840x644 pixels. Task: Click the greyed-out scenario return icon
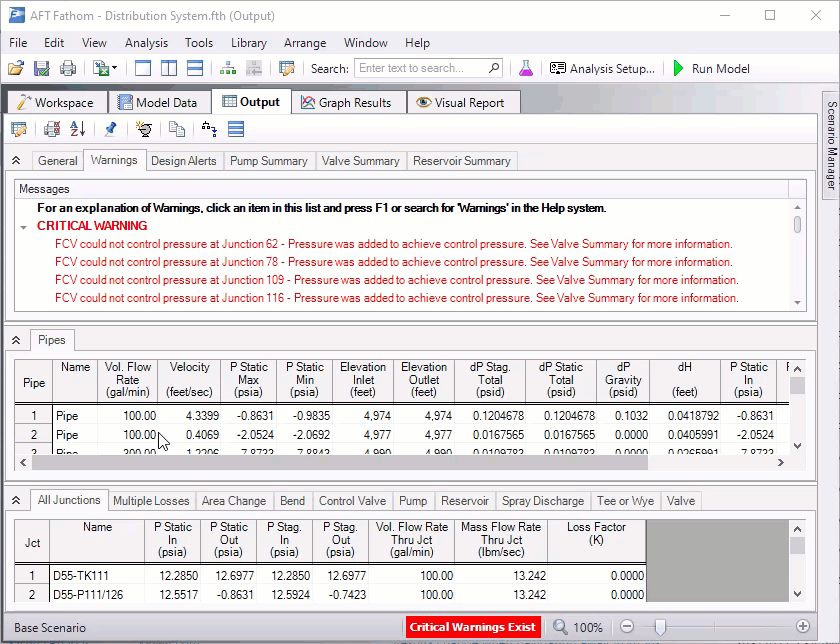[x=253, y=69]
